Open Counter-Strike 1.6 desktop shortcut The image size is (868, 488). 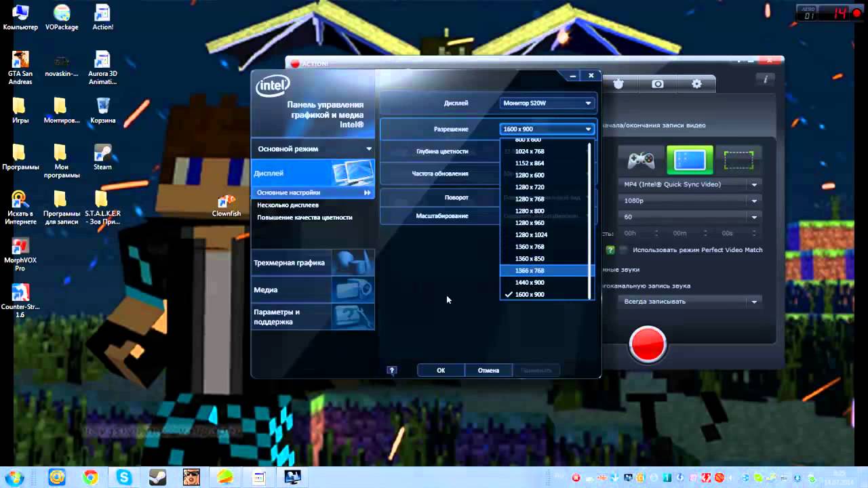tap(20, 301)
